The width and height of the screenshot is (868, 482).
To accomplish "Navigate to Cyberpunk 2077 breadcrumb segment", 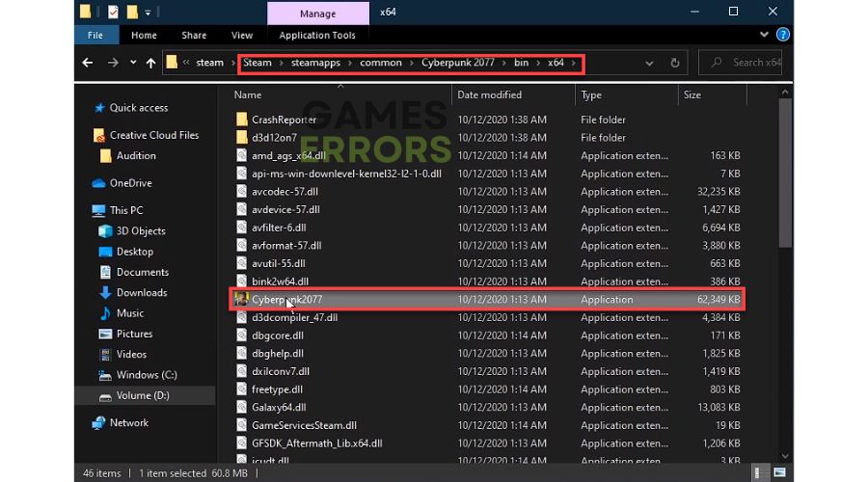I will click(x=458, y=63).
